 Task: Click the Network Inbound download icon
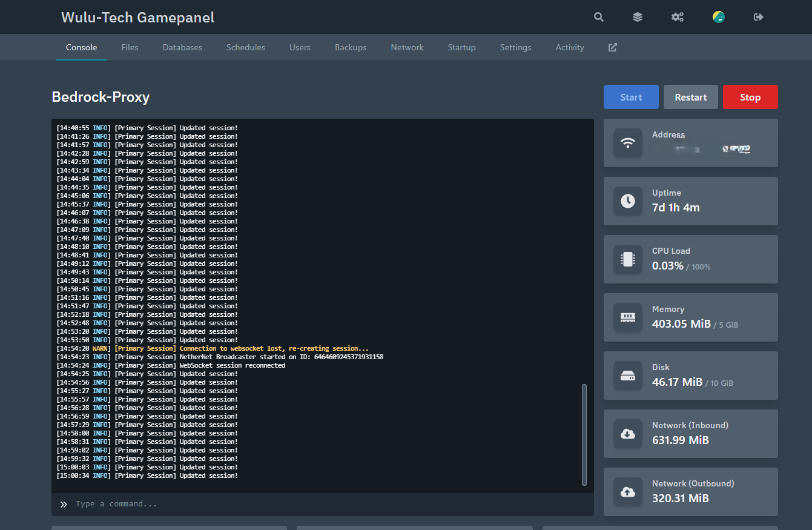coord(628,434)
